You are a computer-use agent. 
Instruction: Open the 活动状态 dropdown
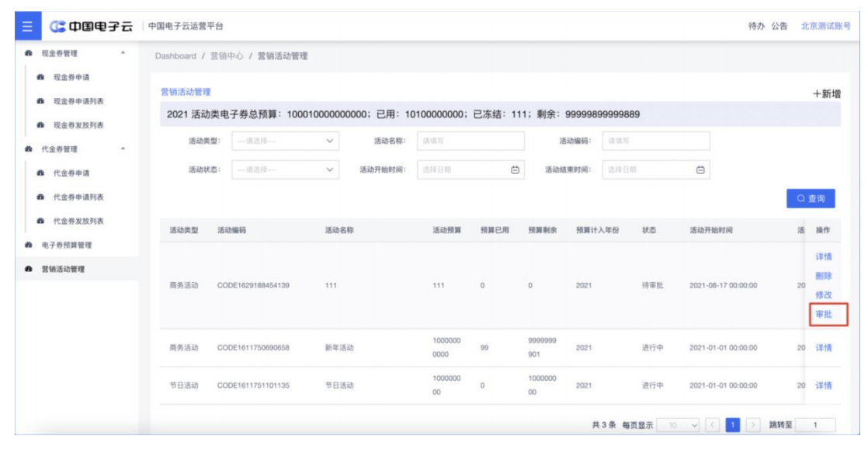click(286, 169)
